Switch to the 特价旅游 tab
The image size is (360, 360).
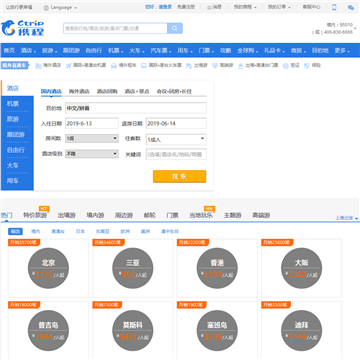[x=35, y=215]
